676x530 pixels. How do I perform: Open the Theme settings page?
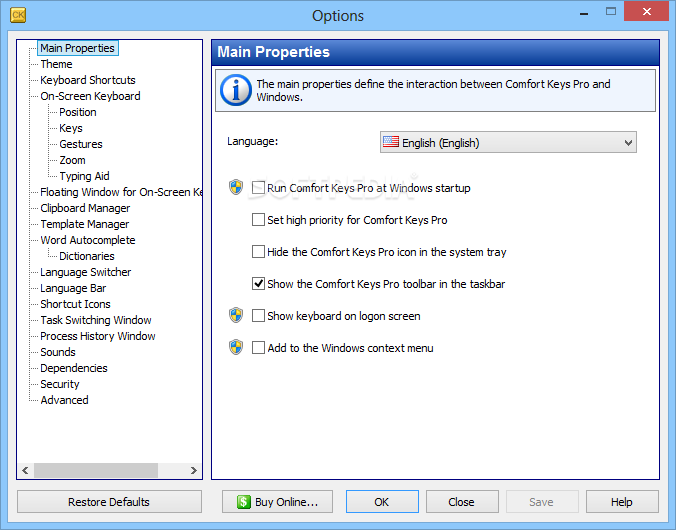56,64
